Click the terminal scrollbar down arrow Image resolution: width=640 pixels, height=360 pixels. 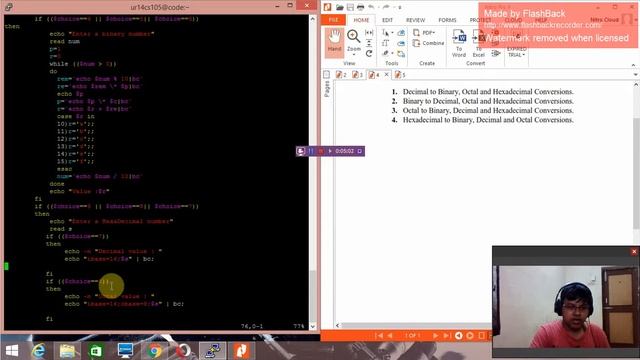(x=313, y=326)
